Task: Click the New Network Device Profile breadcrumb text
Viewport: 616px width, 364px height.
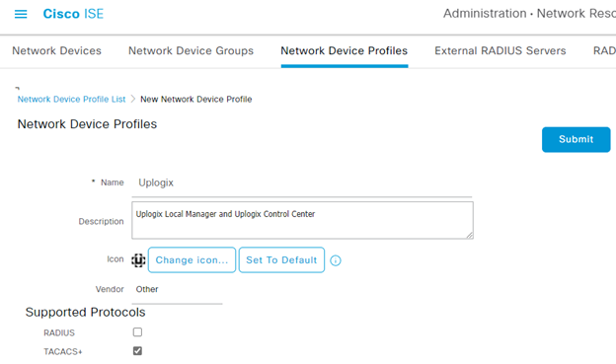Action: pyautogui.click(x=196, y=100)
